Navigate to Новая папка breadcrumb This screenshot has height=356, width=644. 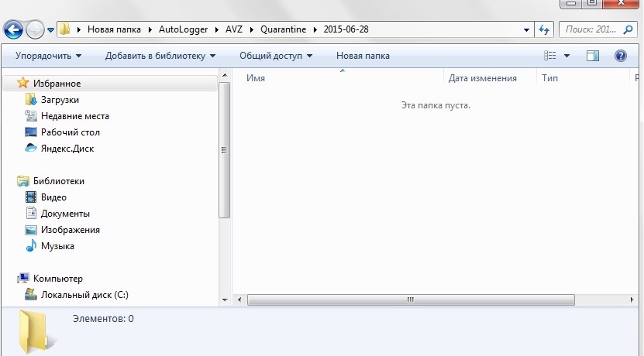(114, 29)
